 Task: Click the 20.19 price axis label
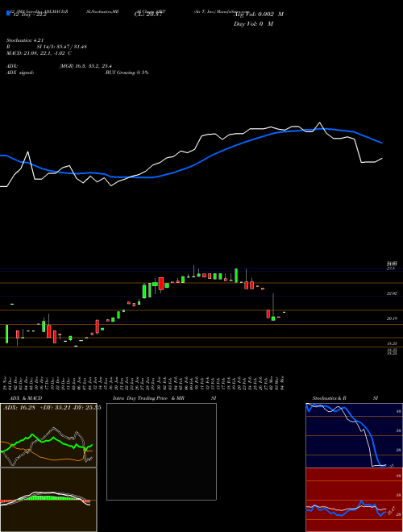tap(393, 319)
